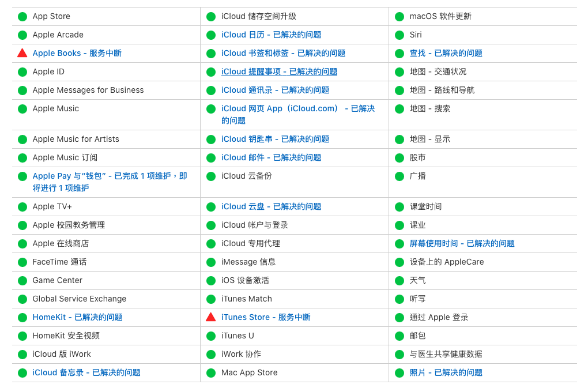Click the green status dot beside App Store

click(22, 17)
